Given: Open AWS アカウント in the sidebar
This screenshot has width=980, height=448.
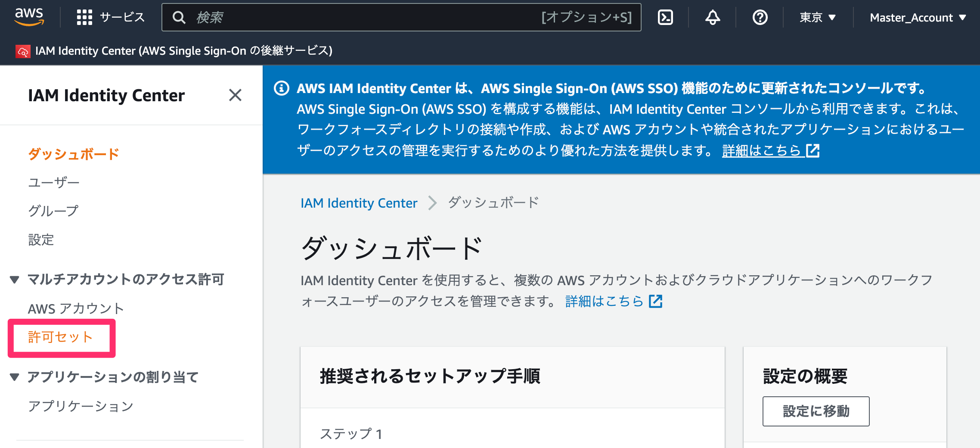Looking at the screenshot, I should tap(76, 308).
